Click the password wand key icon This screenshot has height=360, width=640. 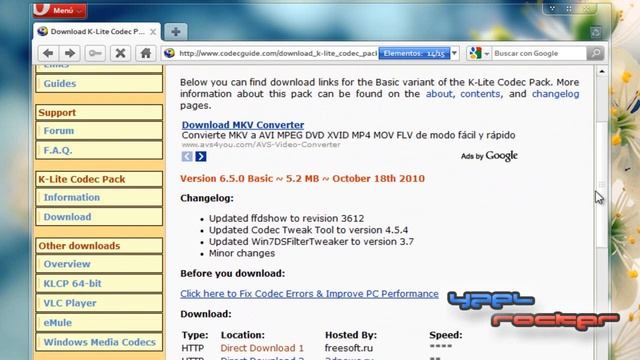tap(95, 53)
